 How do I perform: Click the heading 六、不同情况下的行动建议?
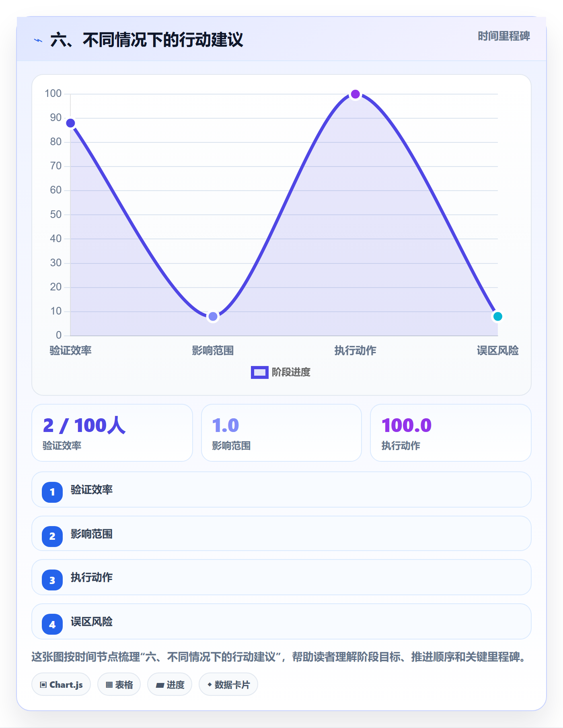click(147, 40)
